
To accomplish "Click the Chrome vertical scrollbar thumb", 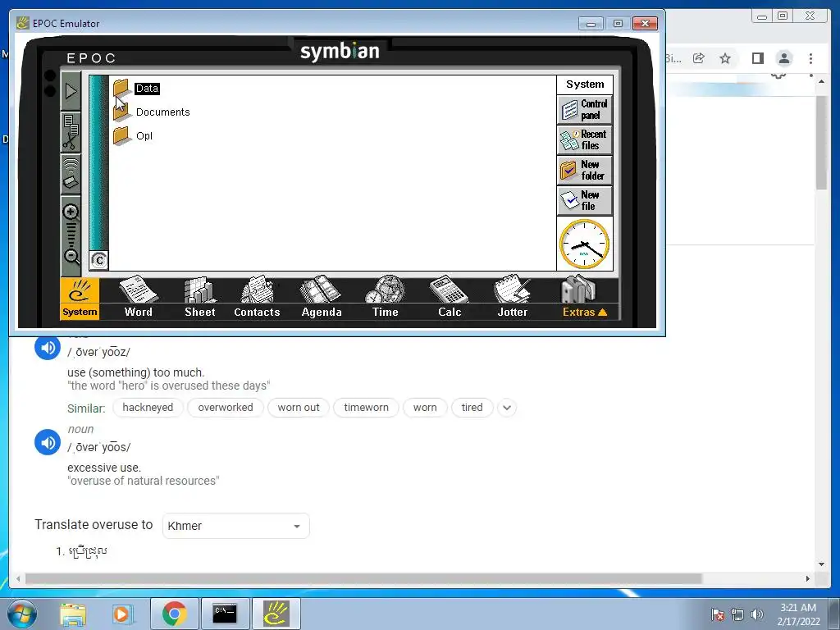I will pos(821,143).
